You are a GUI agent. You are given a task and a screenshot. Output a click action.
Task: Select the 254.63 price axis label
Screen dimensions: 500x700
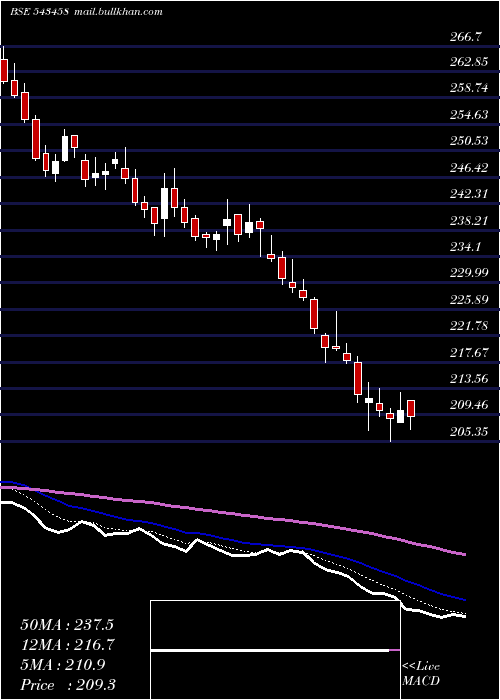[469, 115]
